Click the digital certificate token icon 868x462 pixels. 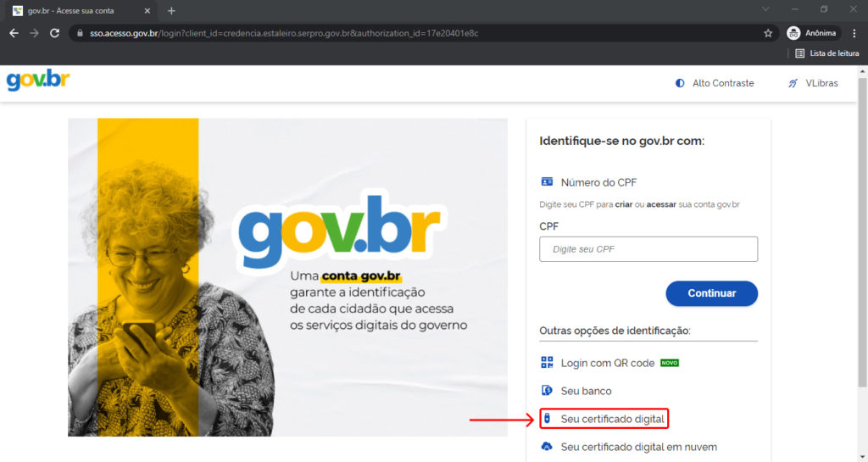(547, 418)
